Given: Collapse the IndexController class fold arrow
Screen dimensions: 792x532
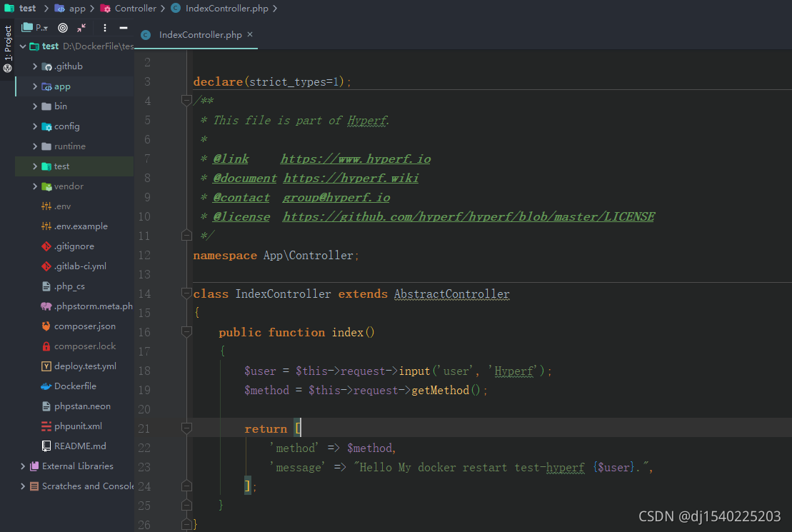Looking at the screenshot, I should point(186,293).
